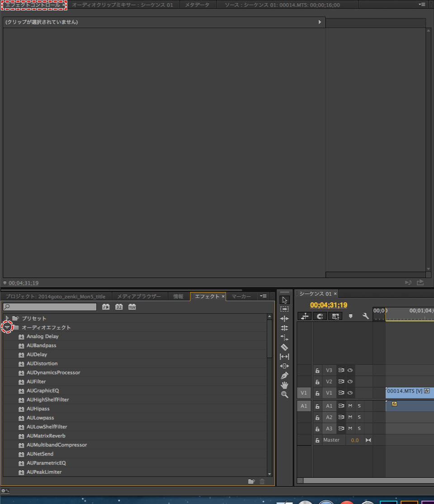
Task: Click the fx badge on A1 audio clip
Action: click(394, 404)
